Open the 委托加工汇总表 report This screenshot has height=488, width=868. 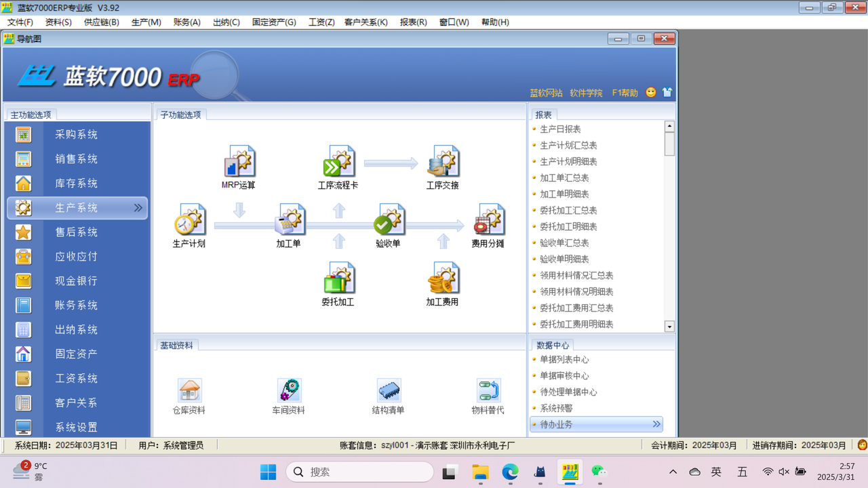568,210
